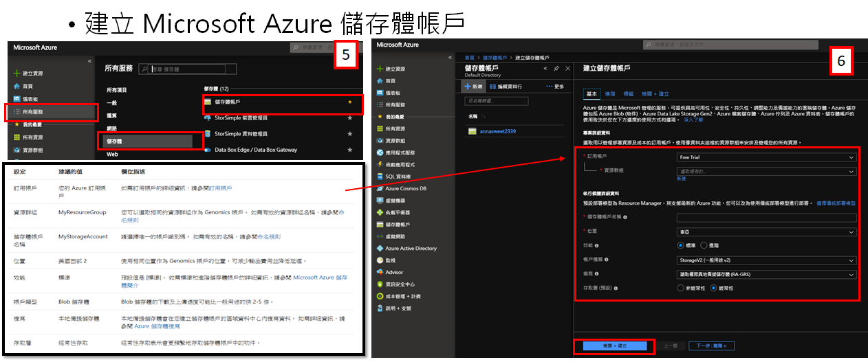Open 虛擬機器 icon in right sidebar

pyautogui.click(x=380, y=200)
